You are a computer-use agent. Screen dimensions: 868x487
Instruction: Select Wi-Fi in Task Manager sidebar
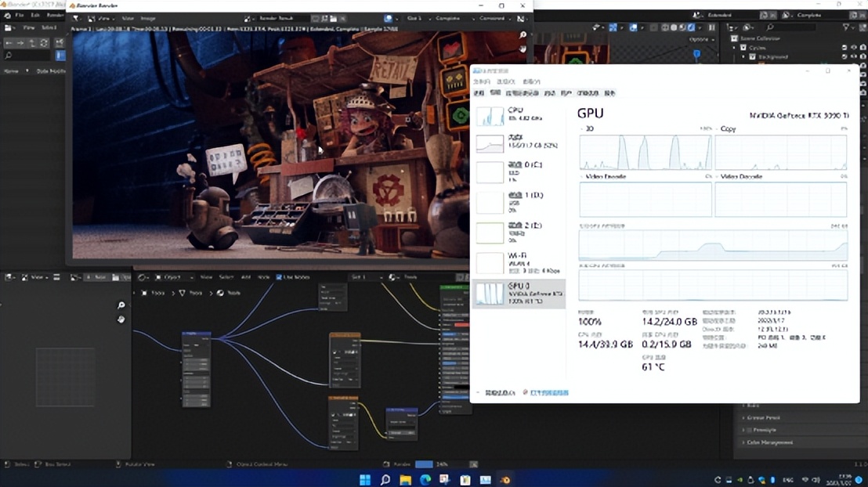pos(518,263)
